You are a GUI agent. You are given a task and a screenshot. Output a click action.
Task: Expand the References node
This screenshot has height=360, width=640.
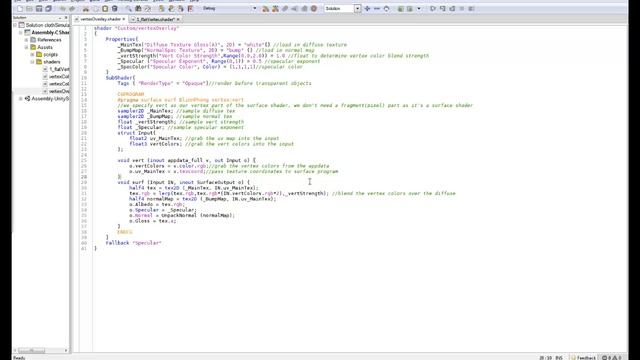(x=27, y=40)
